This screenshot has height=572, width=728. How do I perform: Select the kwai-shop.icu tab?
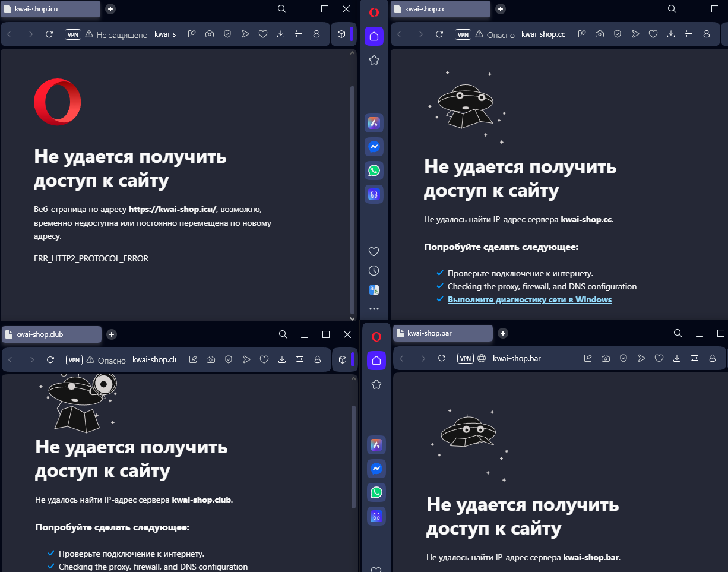[50, 9]
